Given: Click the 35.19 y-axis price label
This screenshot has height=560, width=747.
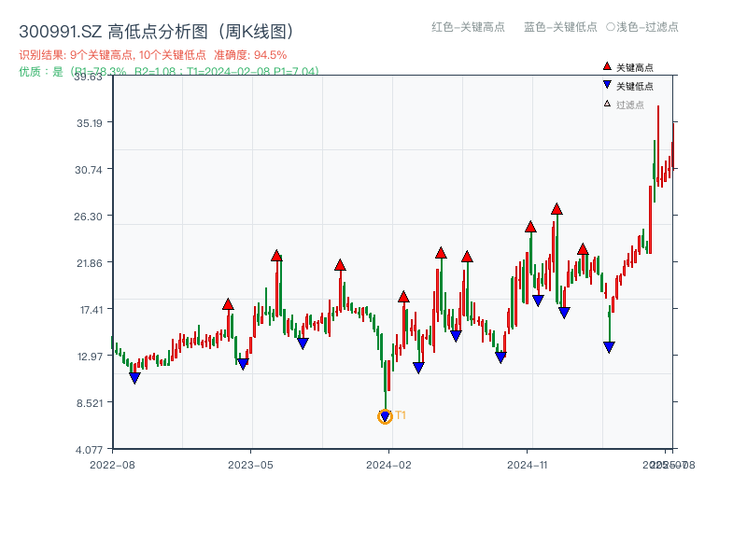Looking at the screenshot, I should point(90,123).
